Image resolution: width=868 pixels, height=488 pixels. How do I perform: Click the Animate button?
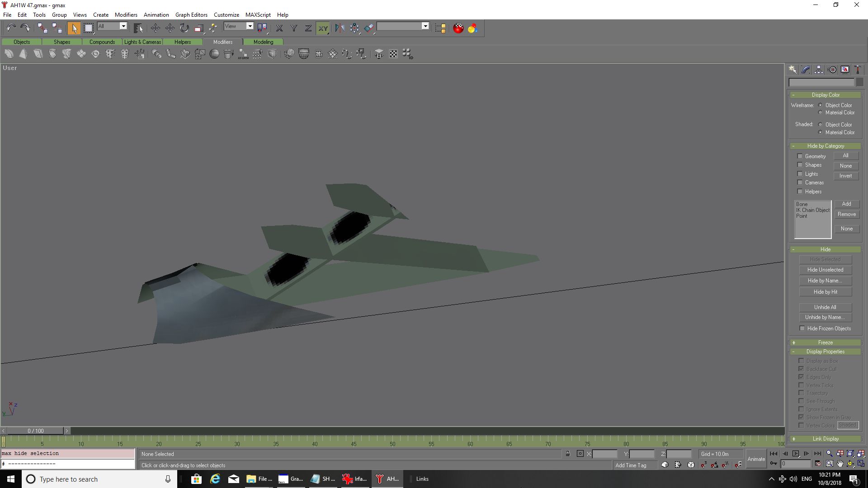tap(756, 459)
